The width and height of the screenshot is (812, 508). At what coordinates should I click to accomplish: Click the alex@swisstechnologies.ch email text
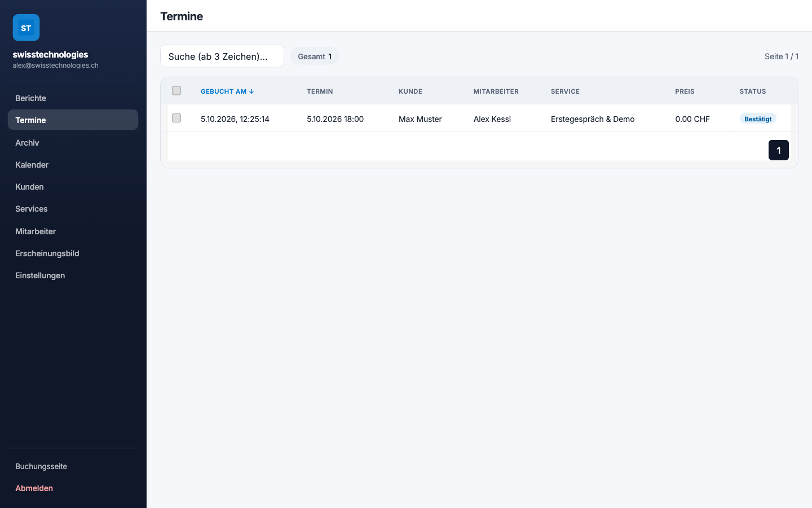pos(55,65)
